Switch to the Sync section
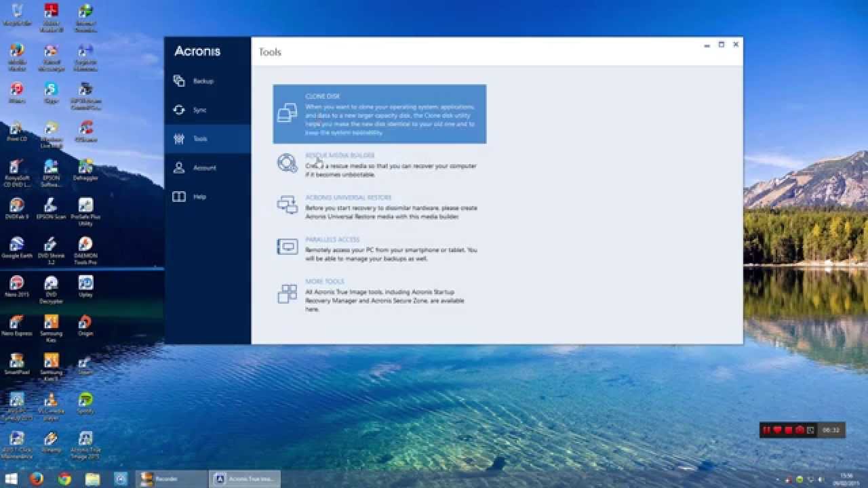 tap(208, 110)
